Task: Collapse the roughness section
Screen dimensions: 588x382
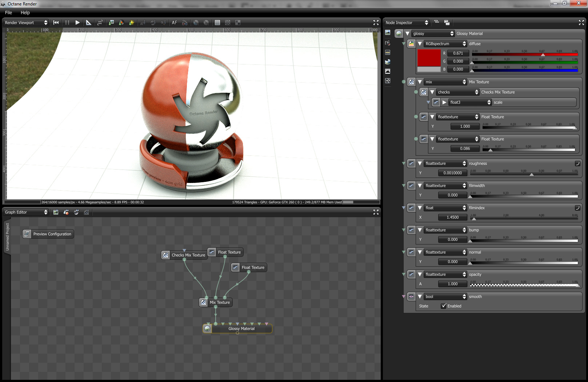Action: click(420, 163)
